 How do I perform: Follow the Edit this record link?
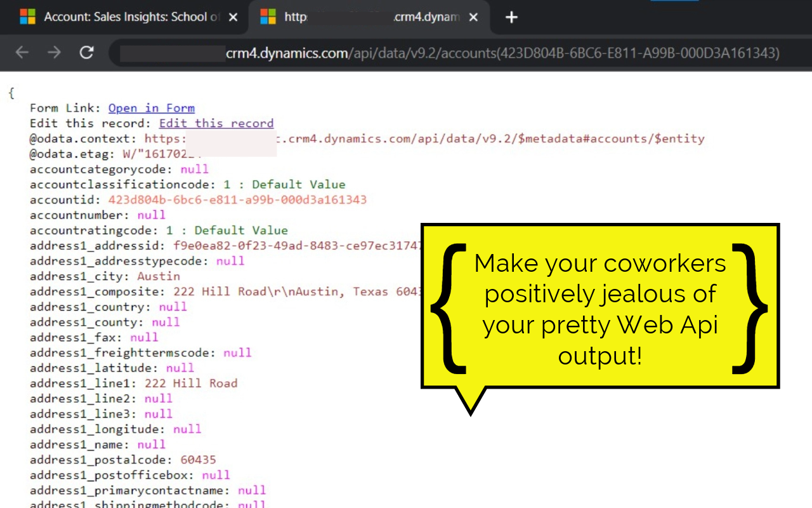216,123
